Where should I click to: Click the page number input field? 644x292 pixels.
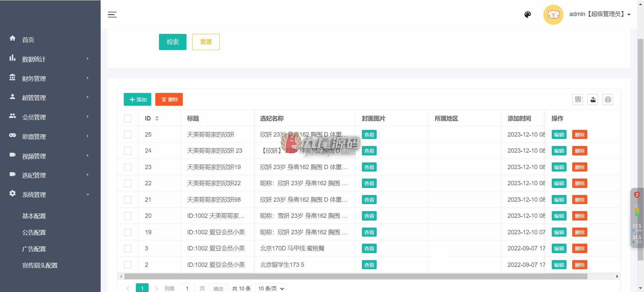point(187,288)
